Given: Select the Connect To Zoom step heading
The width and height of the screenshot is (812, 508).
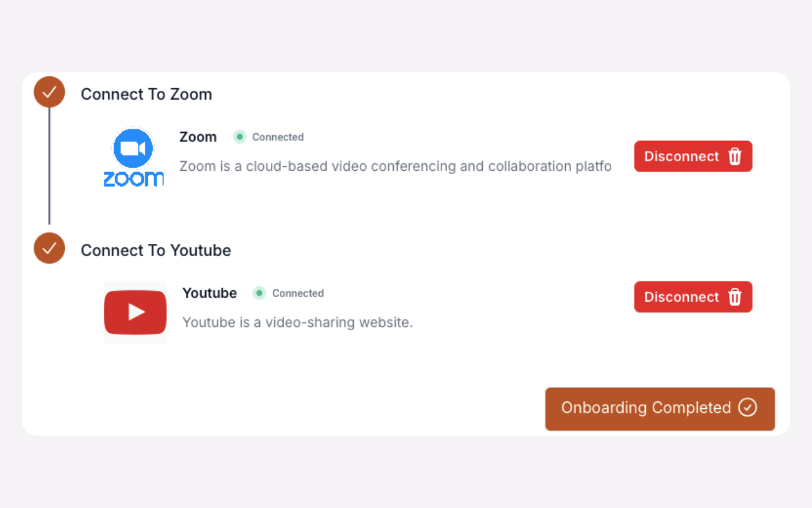Looking at the screenshot, I should (146, 94).
